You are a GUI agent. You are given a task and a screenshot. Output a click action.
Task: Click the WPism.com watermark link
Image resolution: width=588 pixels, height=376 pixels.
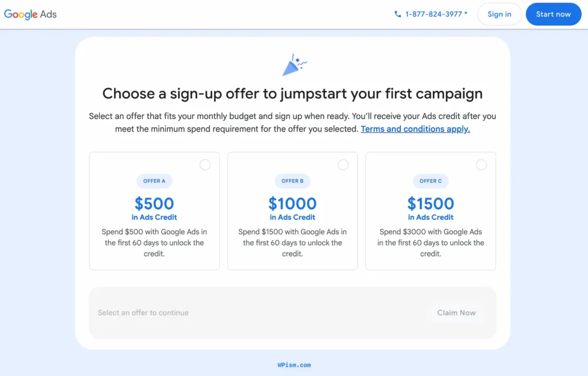pyautogui.click(x=294, y=365)
